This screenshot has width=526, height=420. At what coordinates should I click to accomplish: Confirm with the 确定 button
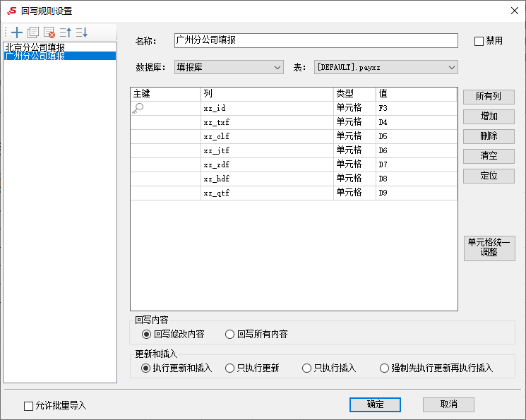375,404
